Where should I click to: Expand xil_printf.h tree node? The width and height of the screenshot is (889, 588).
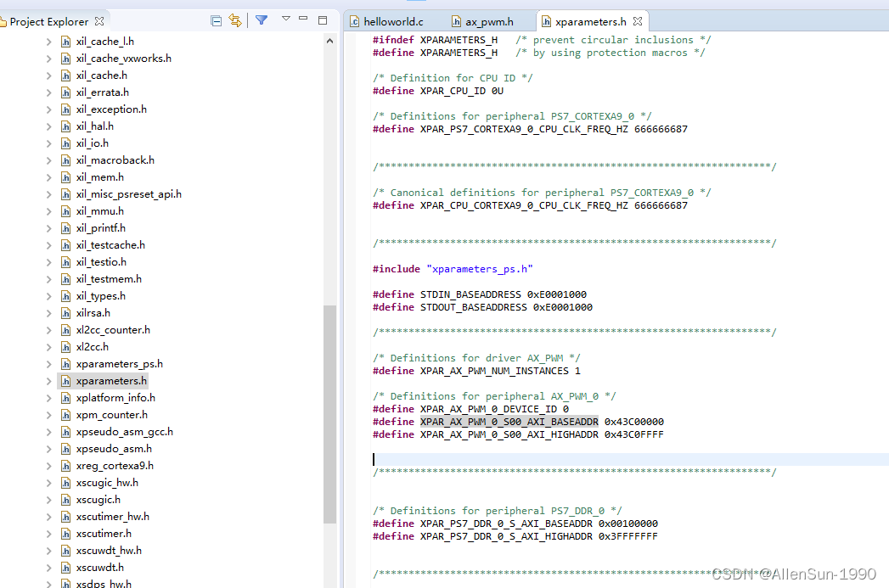pyautogui.click(x=48, y=228)
